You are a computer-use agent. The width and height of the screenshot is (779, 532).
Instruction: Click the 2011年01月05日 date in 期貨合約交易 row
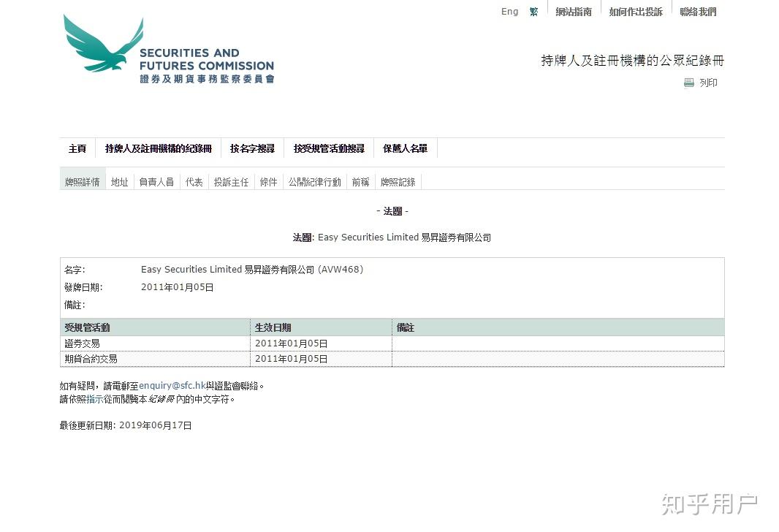coord(291,359)
